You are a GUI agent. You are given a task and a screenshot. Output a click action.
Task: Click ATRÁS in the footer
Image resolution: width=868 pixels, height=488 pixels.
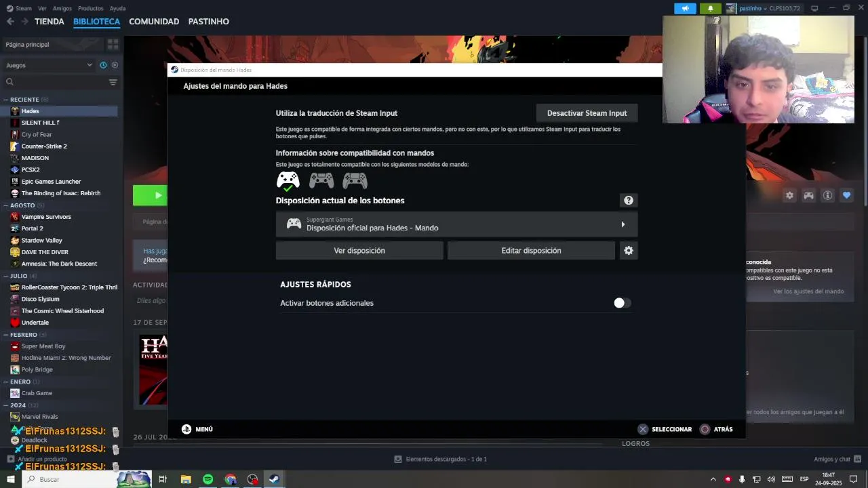click(x=723, y=429)
